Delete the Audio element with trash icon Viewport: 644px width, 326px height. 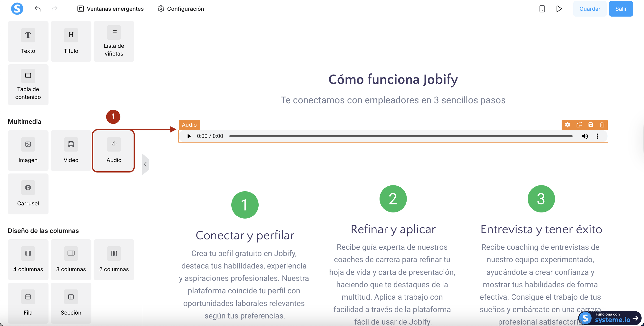tap(602, 125)
